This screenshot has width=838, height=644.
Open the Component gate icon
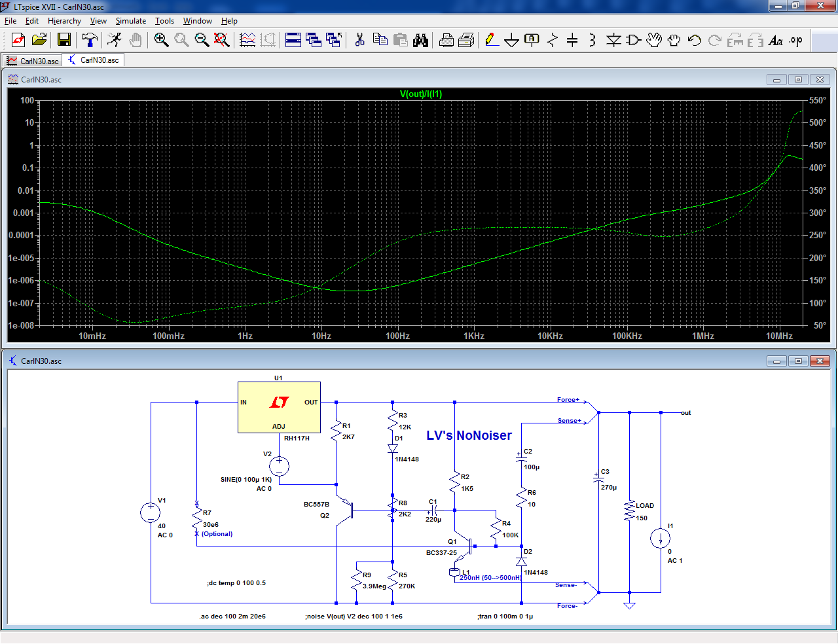[x=634, y=41]
